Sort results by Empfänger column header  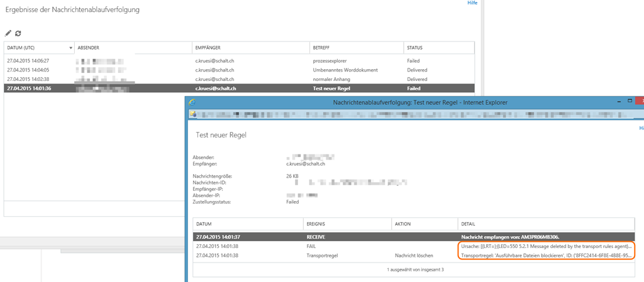click(x=250, y=48)
